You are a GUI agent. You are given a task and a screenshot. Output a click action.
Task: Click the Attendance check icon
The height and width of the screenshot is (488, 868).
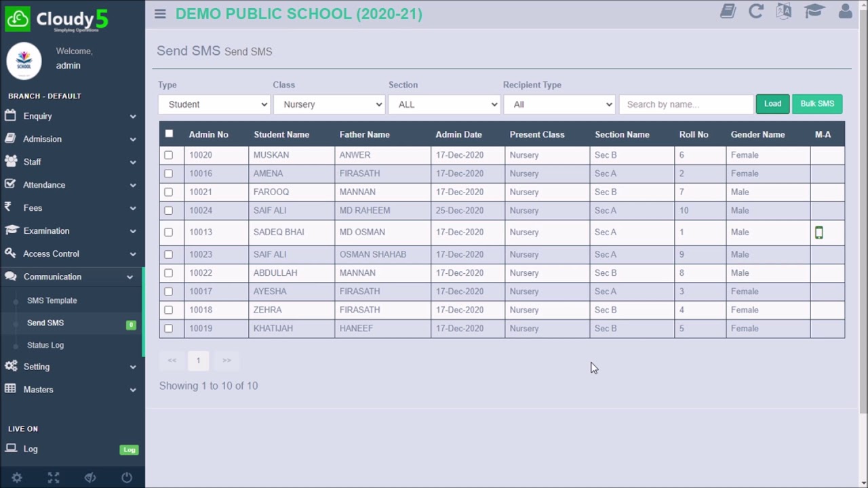click(10, 184)
